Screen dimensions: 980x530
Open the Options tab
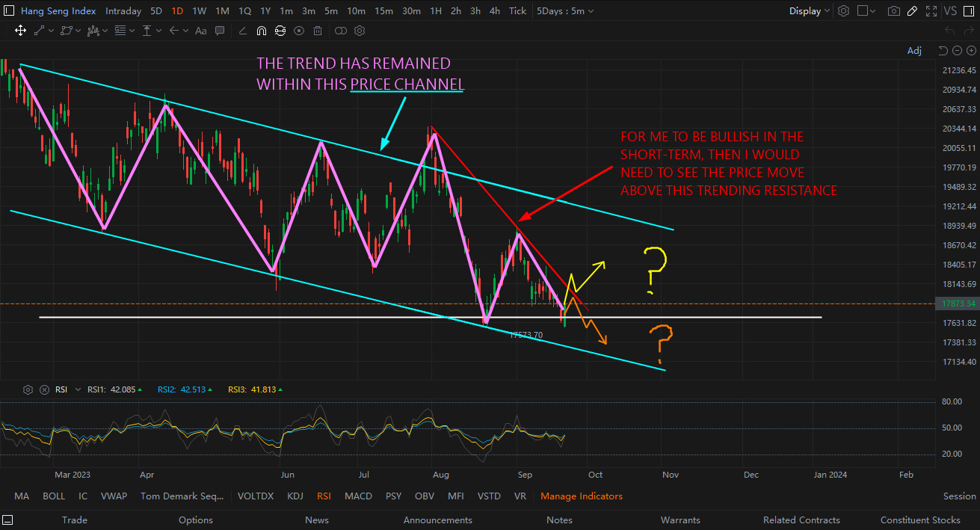coord(196,520)
